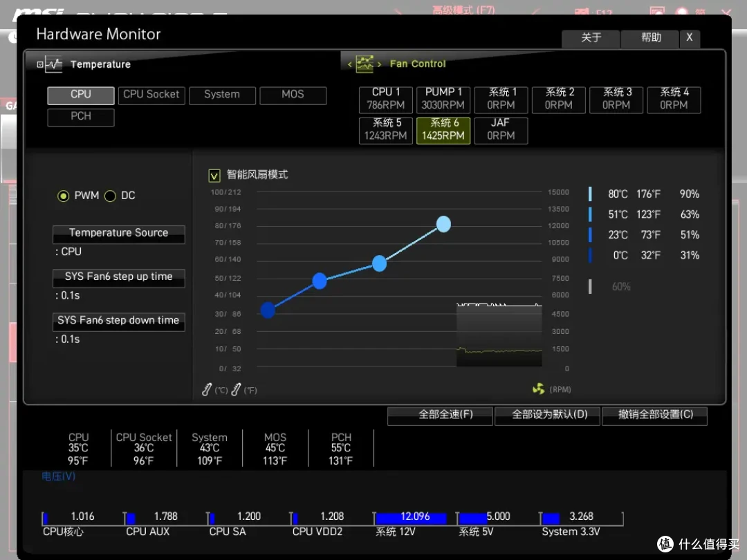Click the Fahrenheit thermometer icon

coord(236,389)
